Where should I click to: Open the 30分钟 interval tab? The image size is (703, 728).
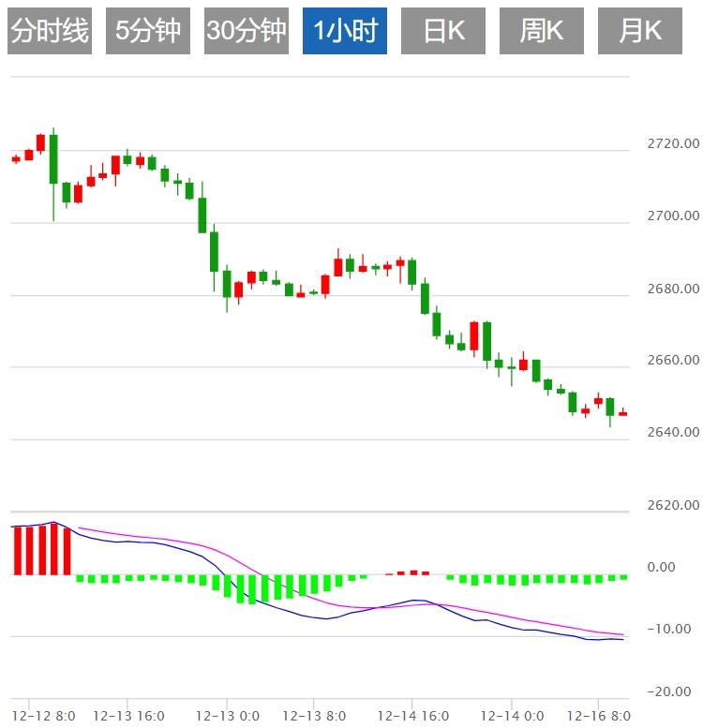click(247, 31)
